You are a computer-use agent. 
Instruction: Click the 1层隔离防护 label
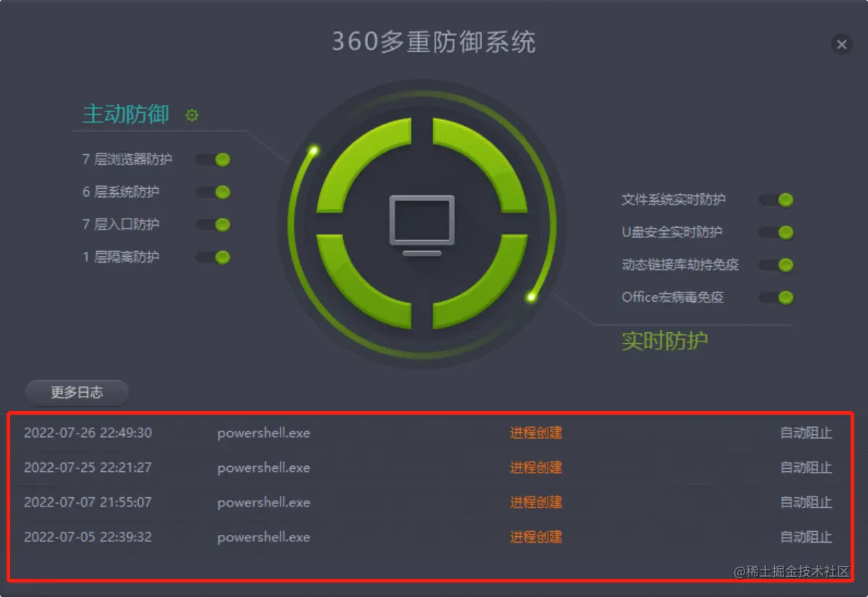point(121,257)
